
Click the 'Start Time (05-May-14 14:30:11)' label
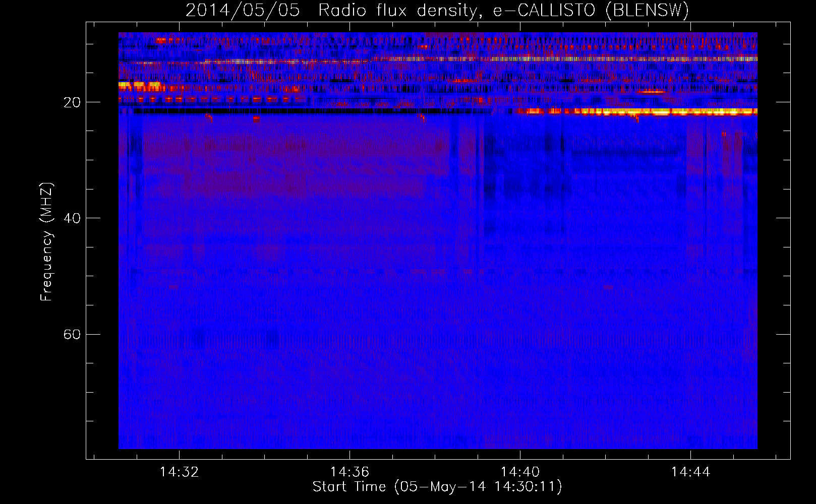(437, 487)
